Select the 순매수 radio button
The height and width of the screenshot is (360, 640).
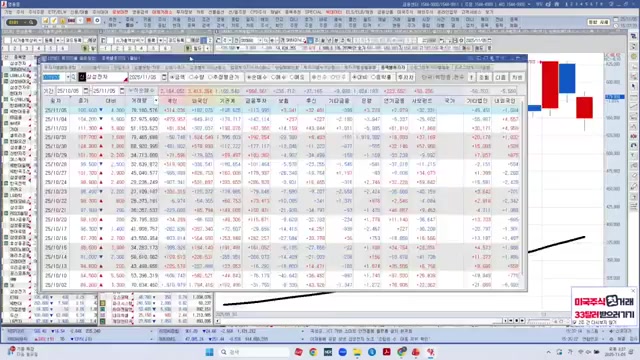(257, 77)
